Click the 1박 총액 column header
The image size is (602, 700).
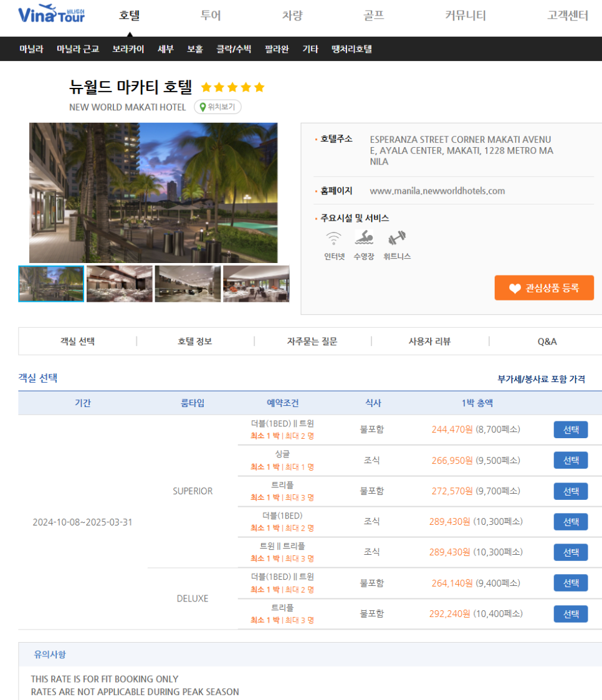(477, 403)
